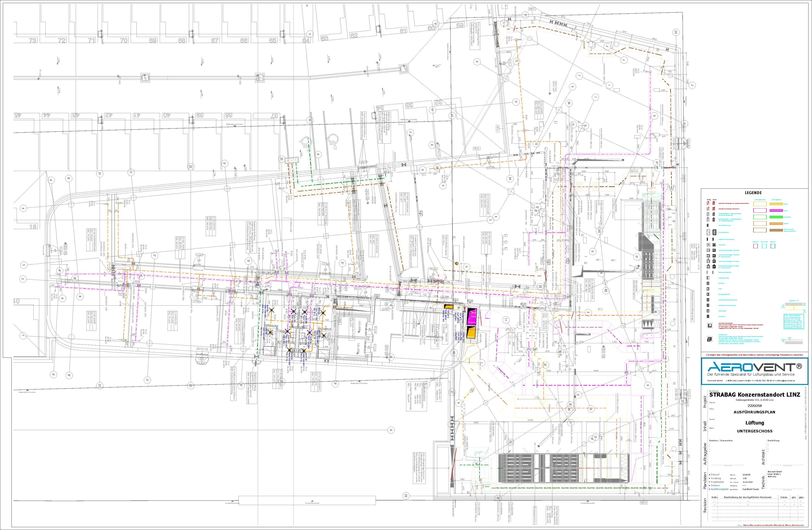This screenshot has height=530, width=812.
Task: Click the green Aussenluft duct swatch
Action: [760, 217]
